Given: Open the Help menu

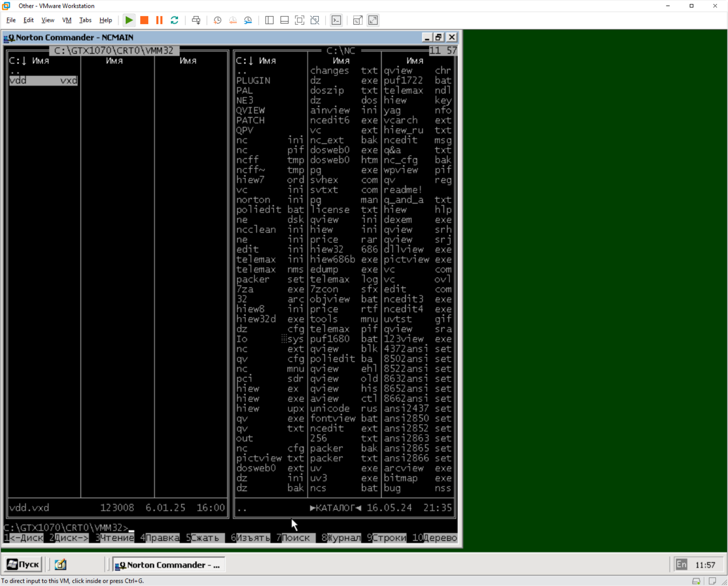Looking at the screenshot, I should tap(106, 20).
